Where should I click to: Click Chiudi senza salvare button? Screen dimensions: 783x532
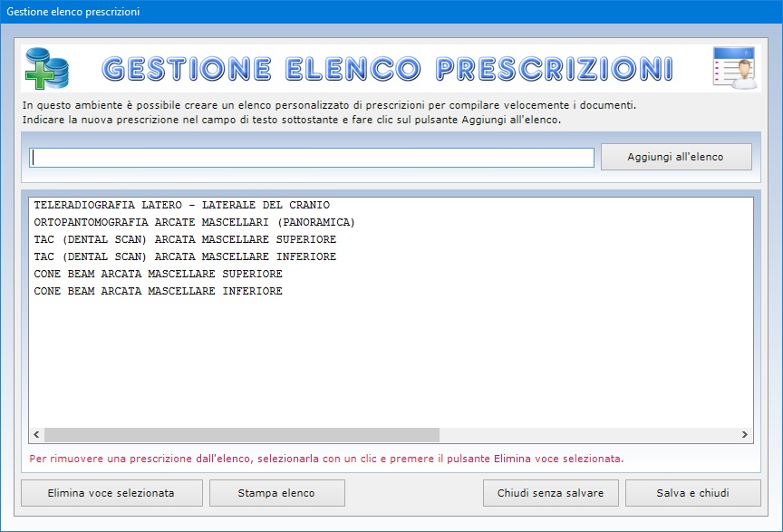point(551,493)
